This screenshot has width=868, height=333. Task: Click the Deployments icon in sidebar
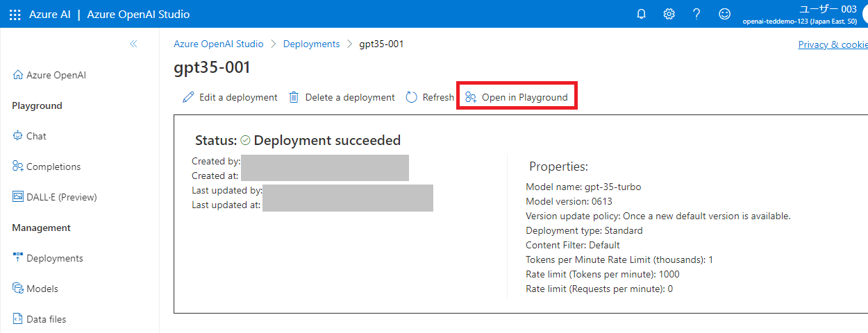point(18,258)
